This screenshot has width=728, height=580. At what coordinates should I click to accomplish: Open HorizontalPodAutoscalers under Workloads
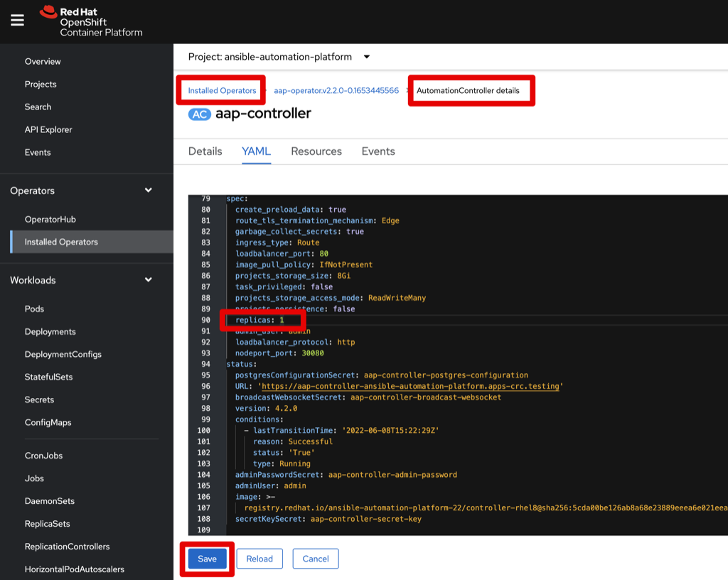point(74,569)
